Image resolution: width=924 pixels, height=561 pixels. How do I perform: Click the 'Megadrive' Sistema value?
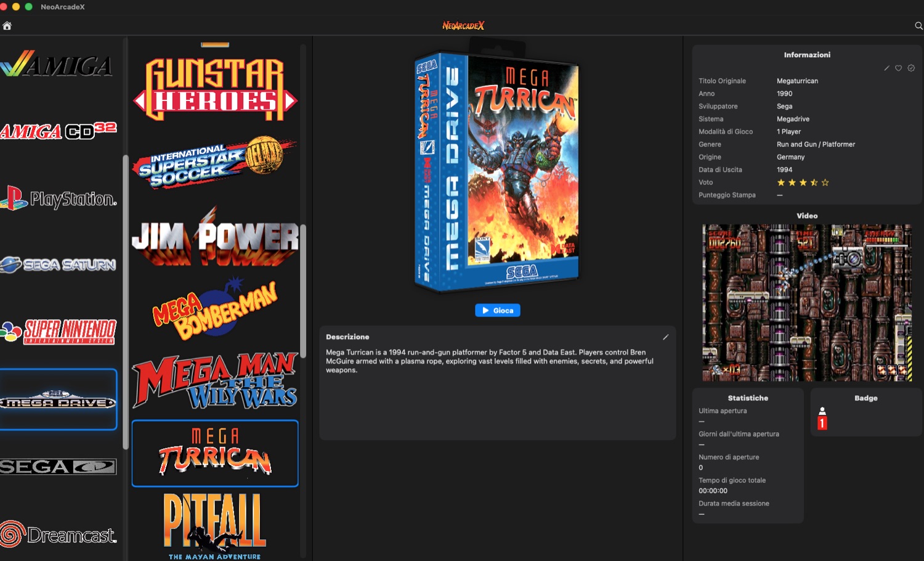(793, 119)
